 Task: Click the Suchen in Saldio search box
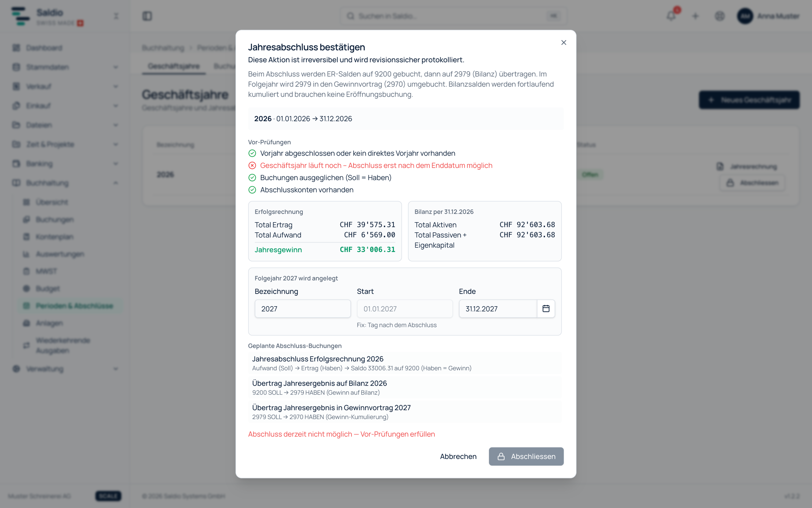(453, 16)
